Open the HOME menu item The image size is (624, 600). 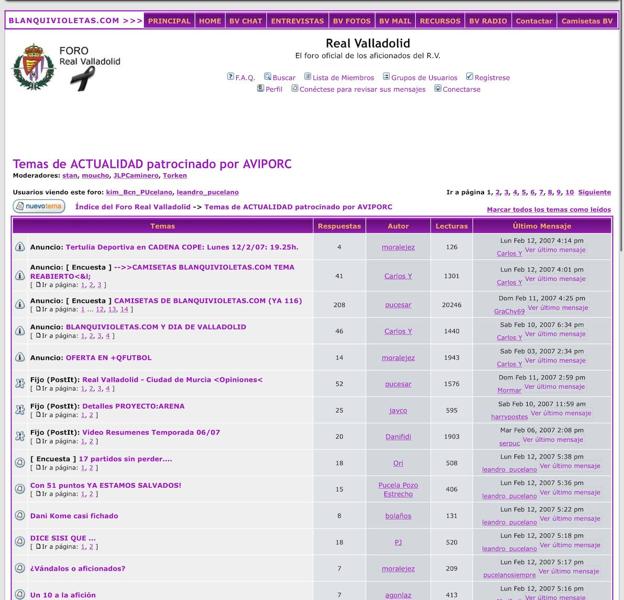(x=210, y=21)
